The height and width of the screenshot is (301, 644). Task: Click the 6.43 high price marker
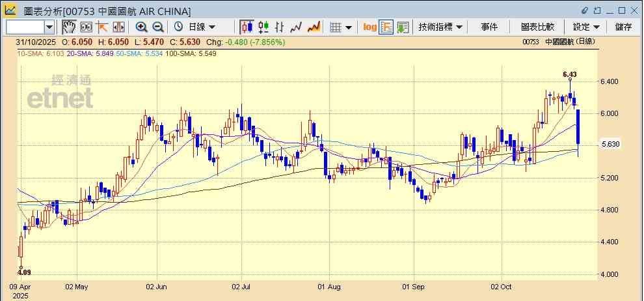click(570, 74)
